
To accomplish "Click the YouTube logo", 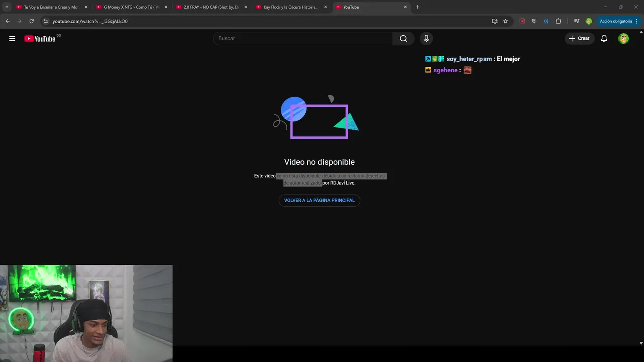I will pos(40,39).
